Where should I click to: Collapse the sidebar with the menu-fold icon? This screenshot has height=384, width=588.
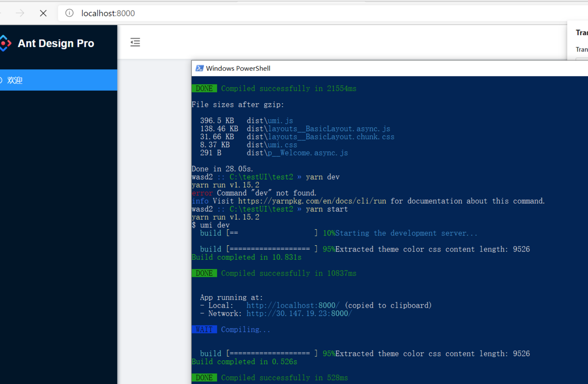(x=135, y=42)
